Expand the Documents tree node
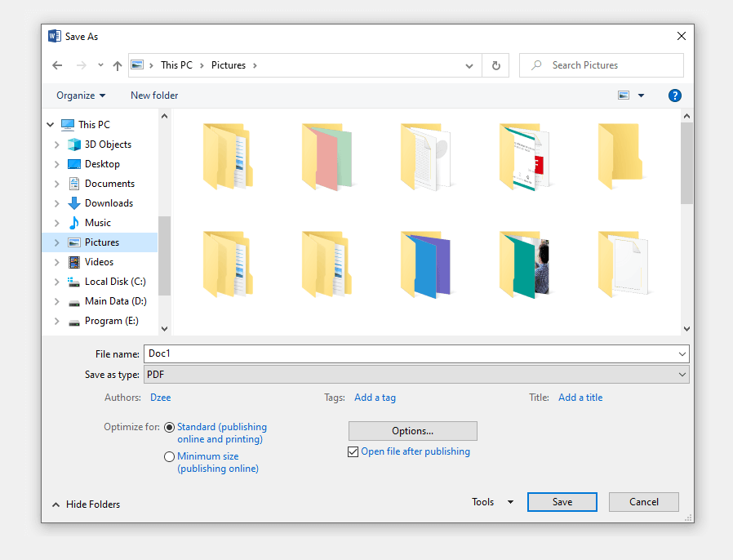Image resolution: width=733 pixels, height=560 pixels. coord(56,184)
